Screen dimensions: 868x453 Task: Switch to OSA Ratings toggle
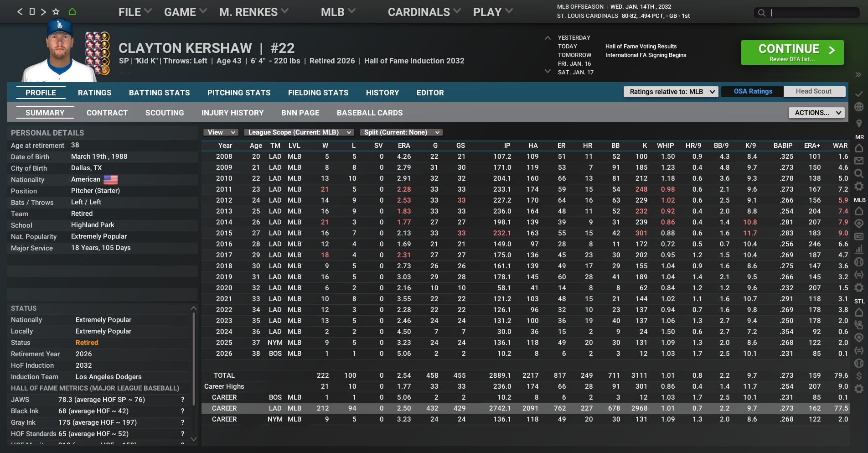coord(753,91)
